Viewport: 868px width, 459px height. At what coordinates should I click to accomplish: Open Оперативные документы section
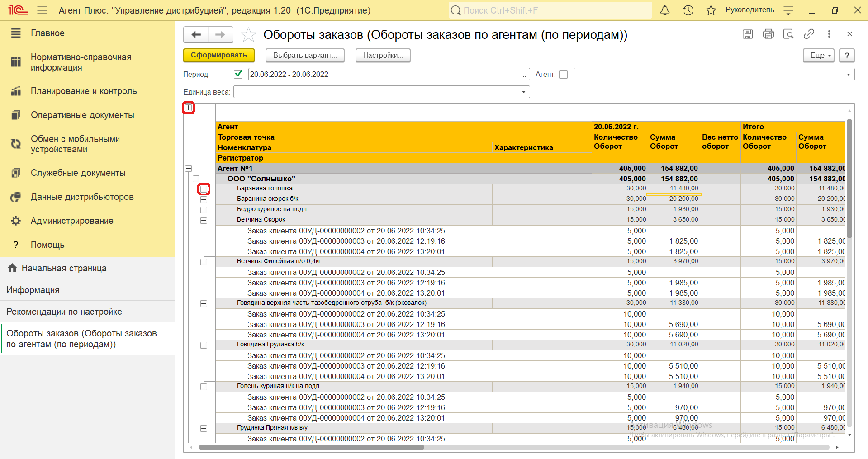tap(82, 115)
